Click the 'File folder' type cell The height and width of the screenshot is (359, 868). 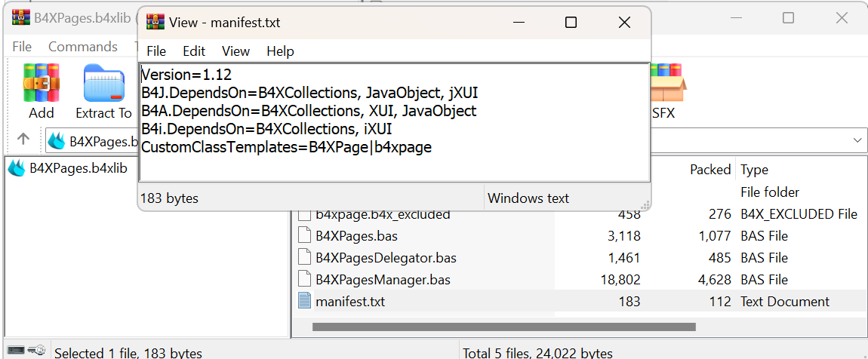(770, 192)
